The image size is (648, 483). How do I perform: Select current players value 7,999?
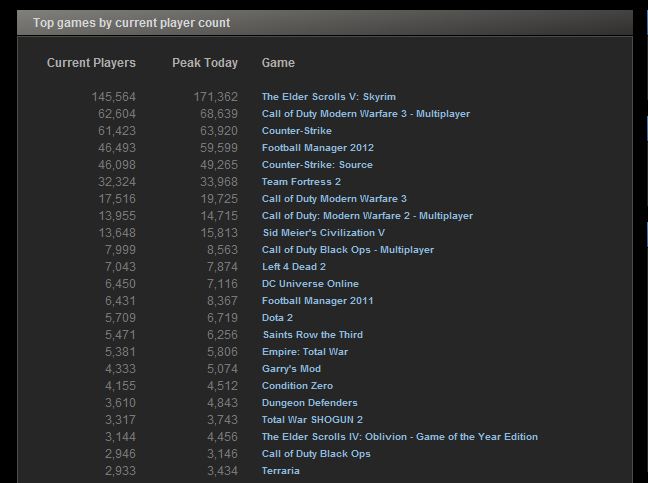120,250
